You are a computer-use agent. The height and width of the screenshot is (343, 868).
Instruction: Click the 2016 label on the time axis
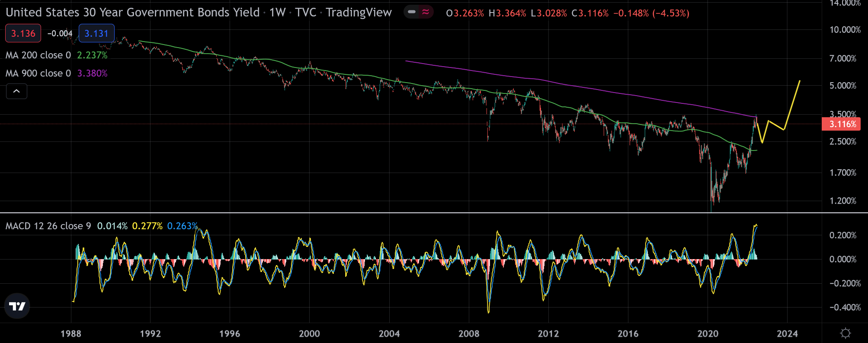[628, 333]
